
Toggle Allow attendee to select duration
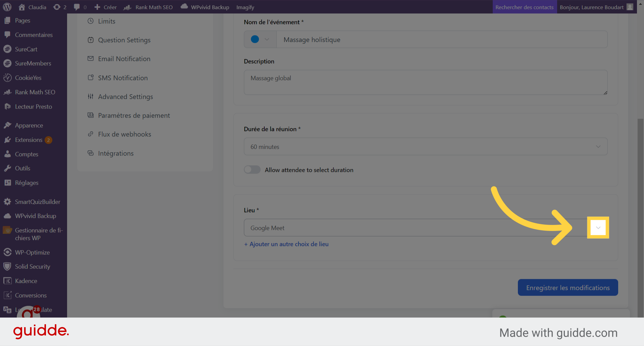[252, 170]
